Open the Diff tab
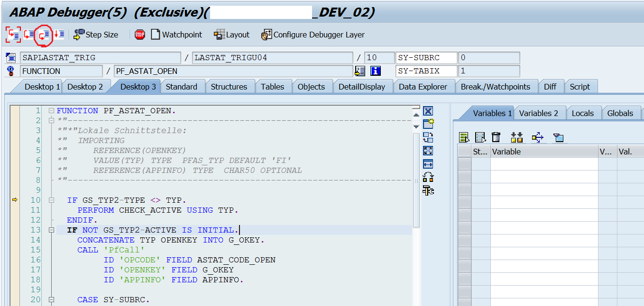The height and width of the screenshot is (306, 644). tap(550, 87)
